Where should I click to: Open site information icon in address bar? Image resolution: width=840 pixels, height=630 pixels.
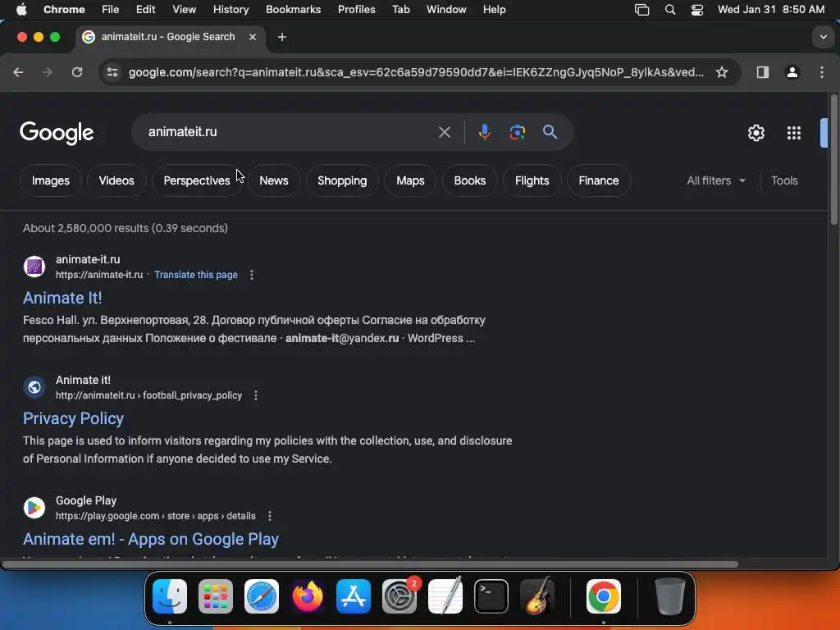[x=112, y=72]
